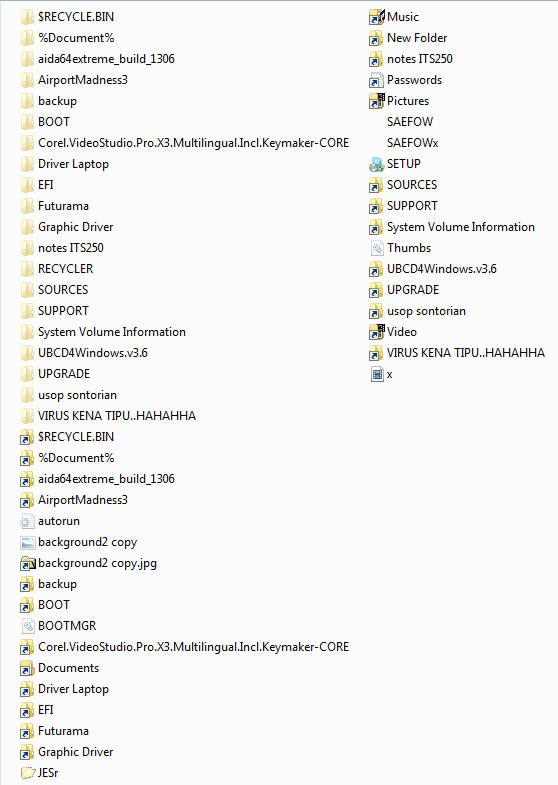Click the autorun settings file icon
Viewport: 558px width, 785px height.
tap(27, 521)
